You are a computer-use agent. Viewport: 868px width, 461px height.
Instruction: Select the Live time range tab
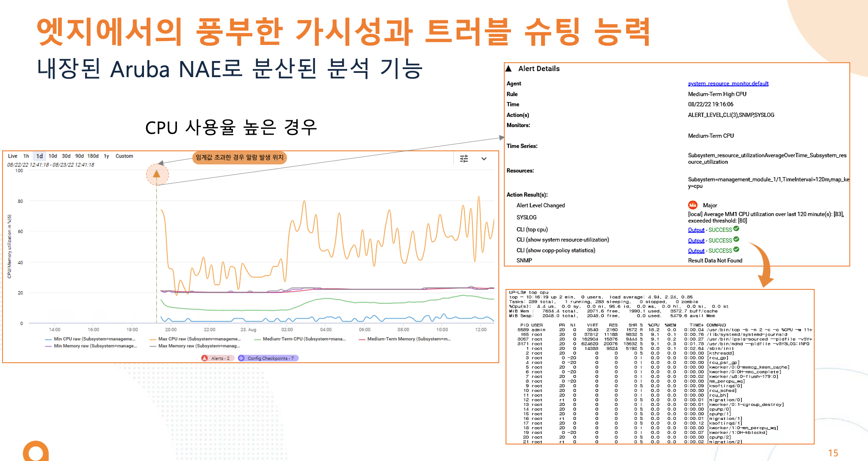13,156
